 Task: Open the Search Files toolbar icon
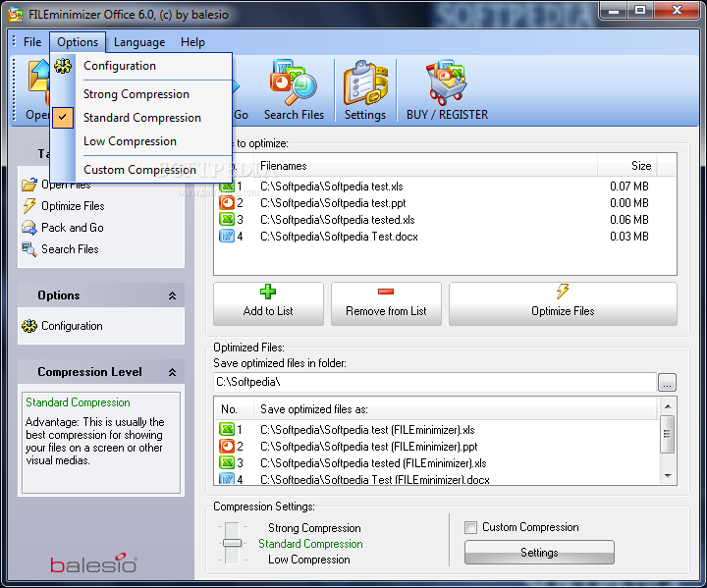(x=294, y=81)
